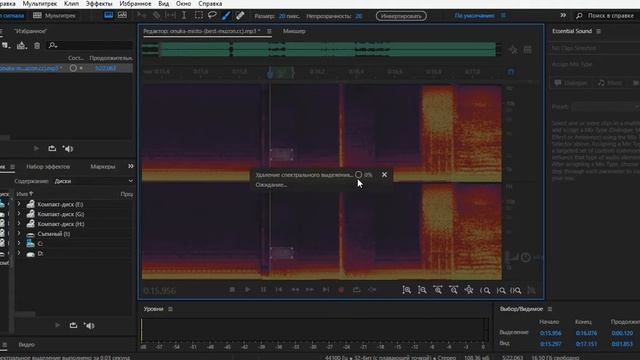Expand hidden panel tabs next to Маркеры
Screen dimensions: 640x360
tap(131, 166)
